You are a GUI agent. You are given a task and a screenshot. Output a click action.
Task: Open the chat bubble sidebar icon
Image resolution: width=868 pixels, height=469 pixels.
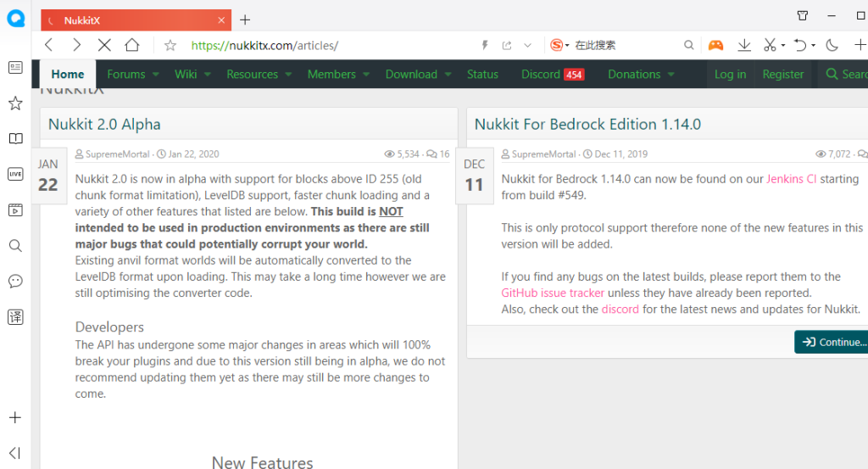15,282
